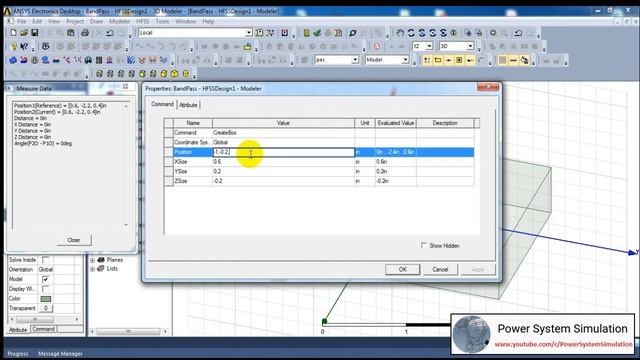Click the Paste clipboard icon in toolbar
The width and height of the screenshot is (640, 360).
point(71,33)
